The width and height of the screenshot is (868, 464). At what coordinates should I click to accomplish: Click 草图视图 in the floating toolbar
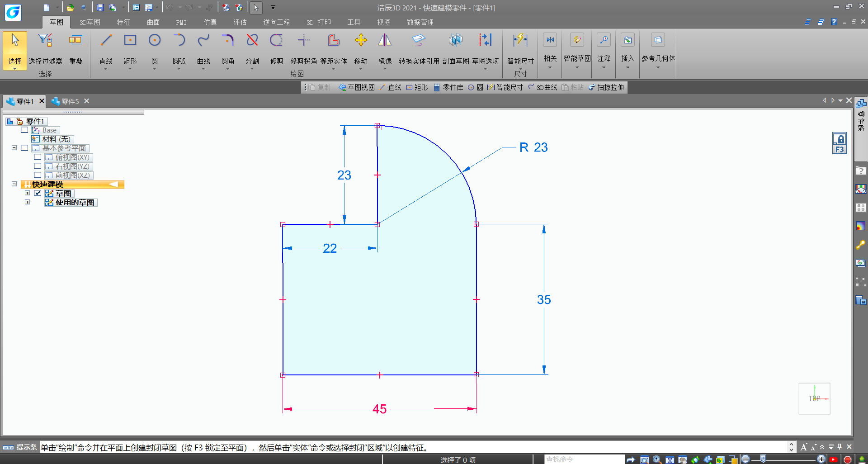(x=357, y=87)
